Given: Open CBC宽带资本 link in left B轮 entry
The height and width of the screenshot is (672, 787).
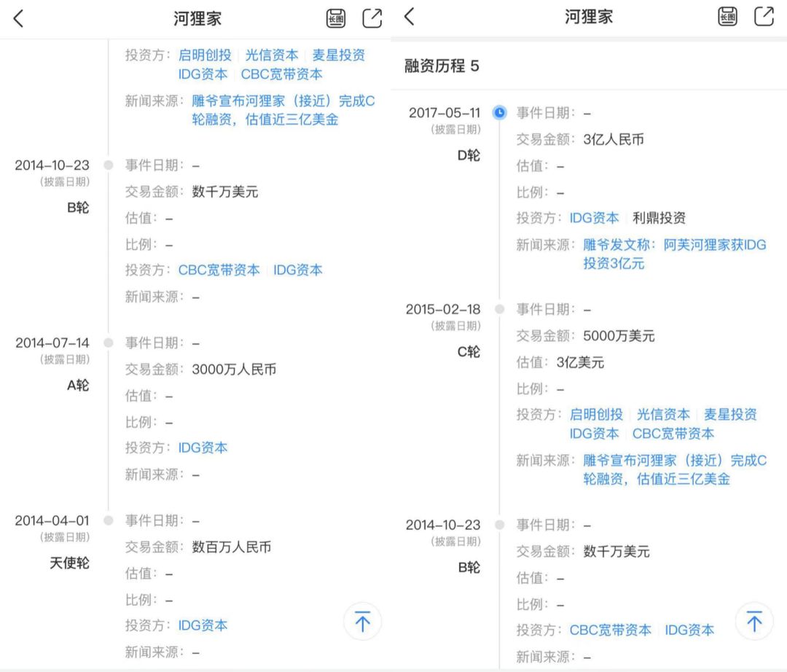Looking at the screenshot, I should 219,270.
